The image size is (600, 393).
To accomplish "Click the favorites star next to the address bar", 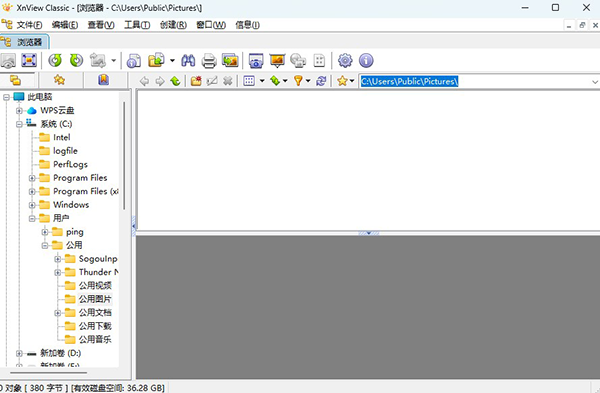I will coord(342,81).
